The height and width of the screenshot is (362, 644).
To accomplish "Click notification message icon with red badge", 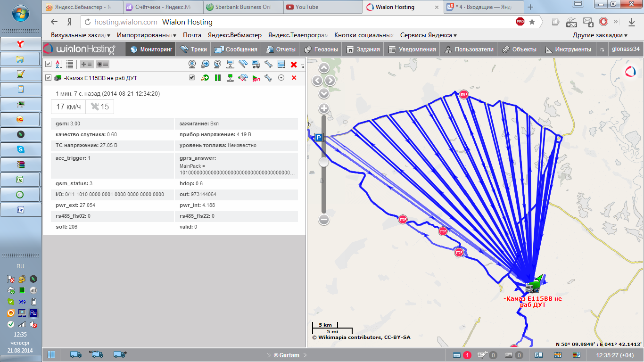I will tap(457, 355).
